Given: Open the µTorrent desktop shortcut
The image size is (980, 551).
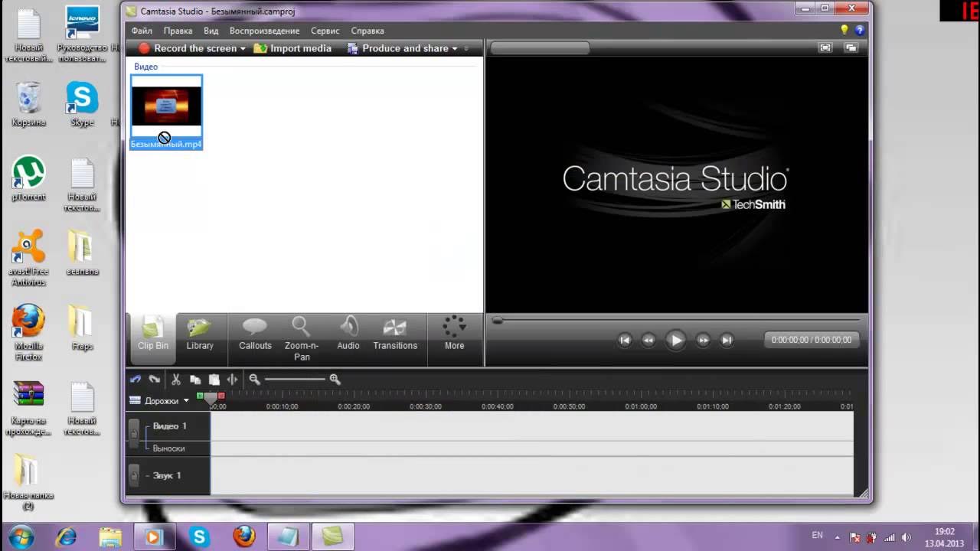Looking at the screenshot, I should pos(28,178).
